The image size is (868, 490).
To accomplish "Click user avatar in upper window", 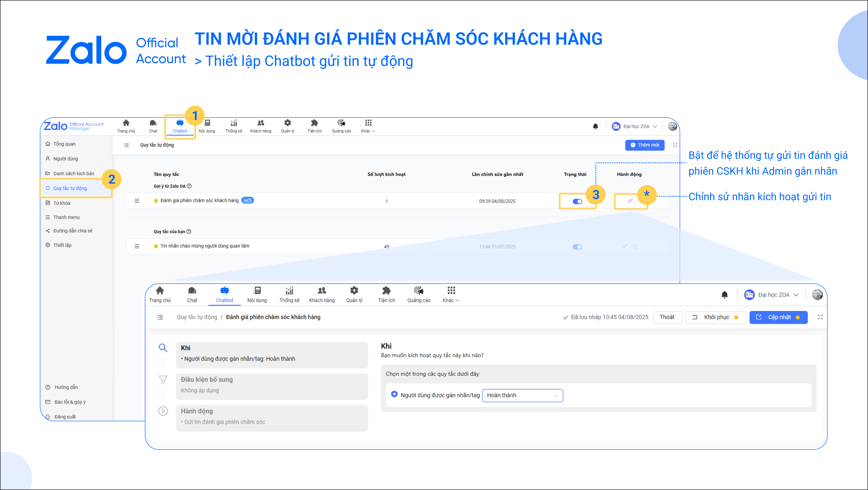I will (673, 126).
